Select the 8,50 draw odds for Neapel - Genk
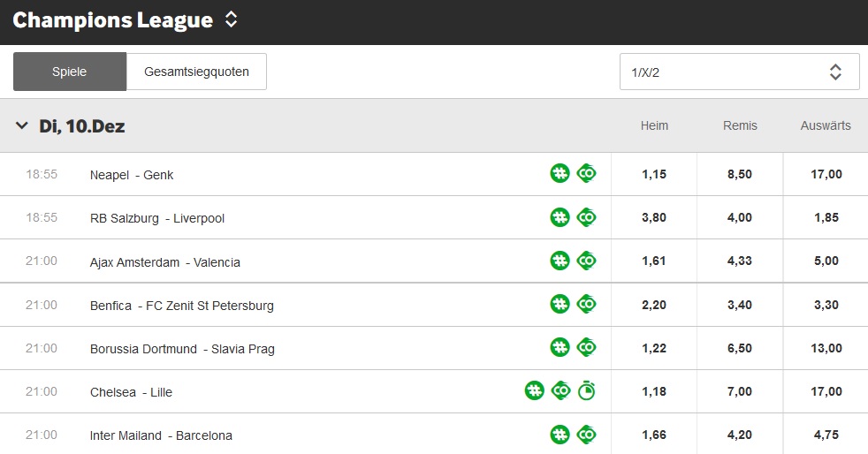This screenshot has width=868, height=454. [x=740, y=174]
